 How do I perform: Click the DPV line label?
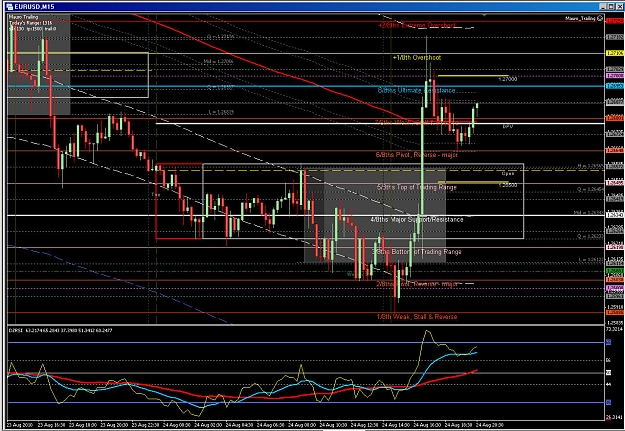pos(507,126)
